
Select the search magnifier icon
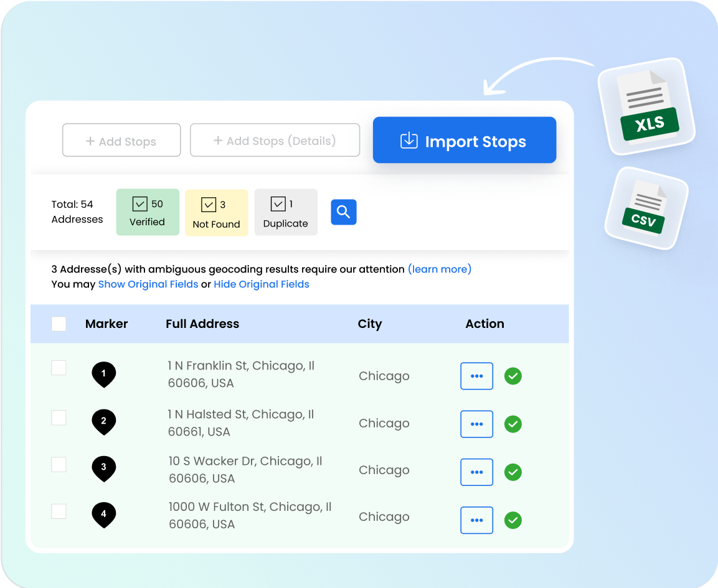[343, 212]
